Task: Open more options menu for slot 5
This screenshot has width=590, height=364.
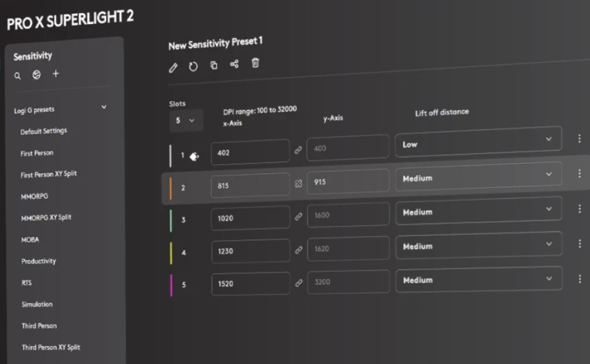Action: tap(580, 279)
